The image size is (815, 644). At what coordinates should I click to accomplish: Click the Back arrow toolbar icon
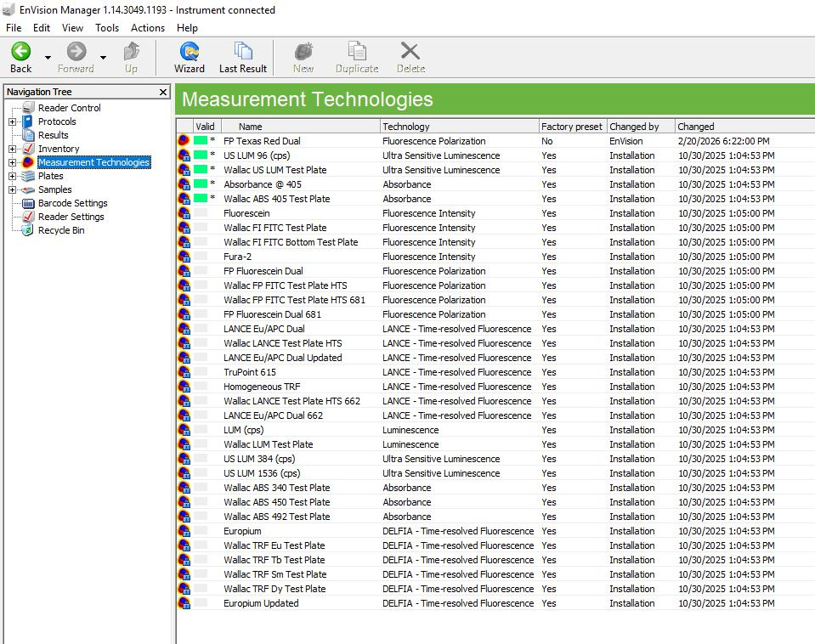pyautogui.click(x=20, y=52)
